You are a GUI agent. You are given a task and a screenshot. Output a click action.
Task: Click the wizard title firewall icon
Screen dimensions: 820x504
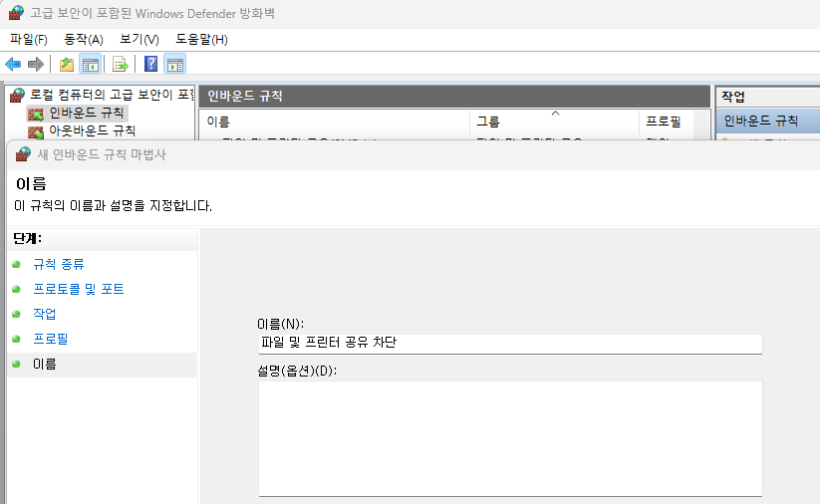[x=23, y=154]
